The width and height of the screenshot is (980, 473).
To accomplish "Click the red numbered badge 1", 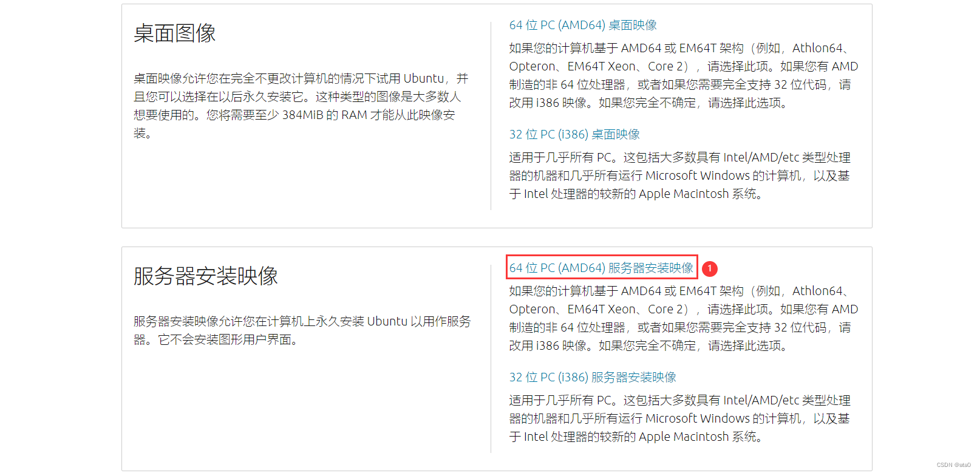I will (x=709, y=268).
